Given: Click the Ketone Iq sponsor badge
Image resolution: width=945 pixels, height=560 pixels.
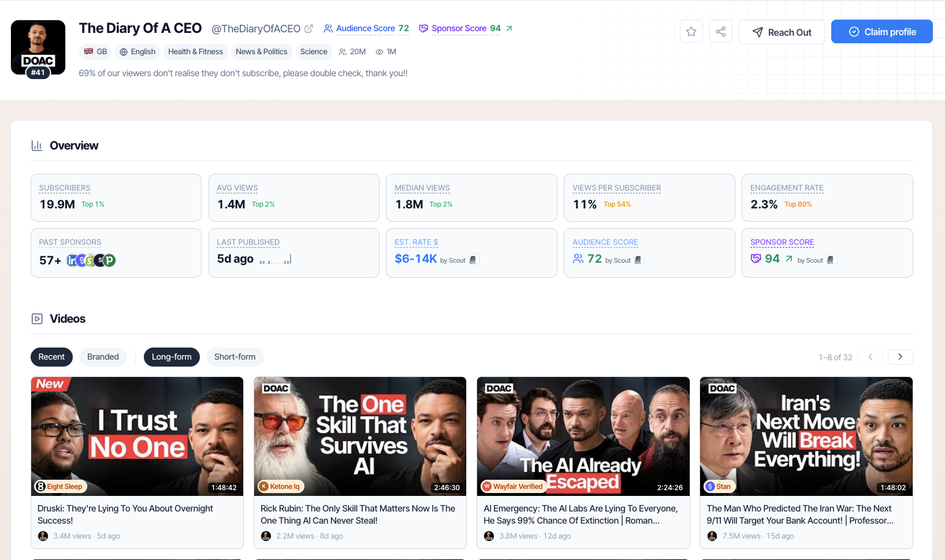Looking at the screenshot, I should (281, 487).
